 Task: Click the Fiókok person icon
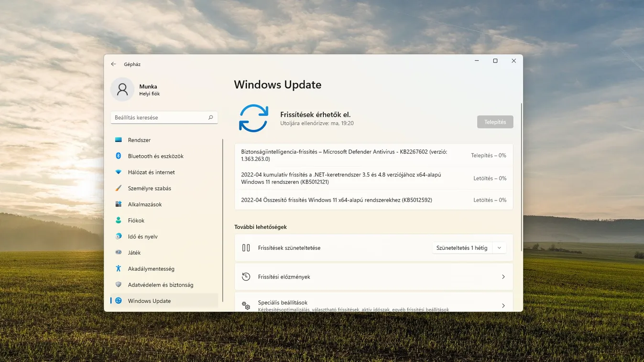118,221
